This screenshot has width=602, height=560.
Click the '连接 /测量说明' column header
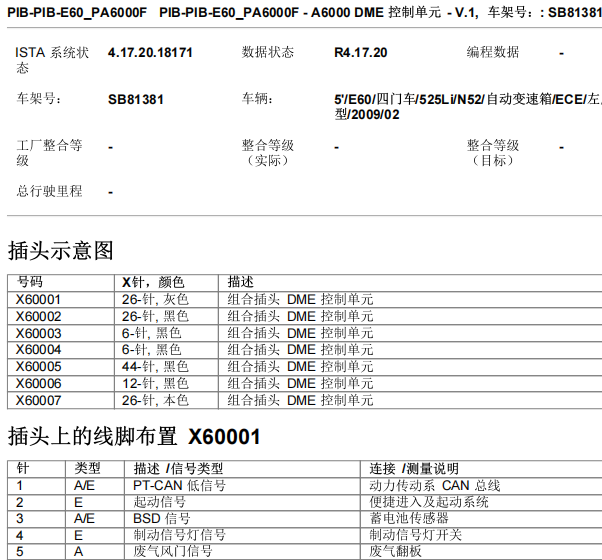[414, 469]
